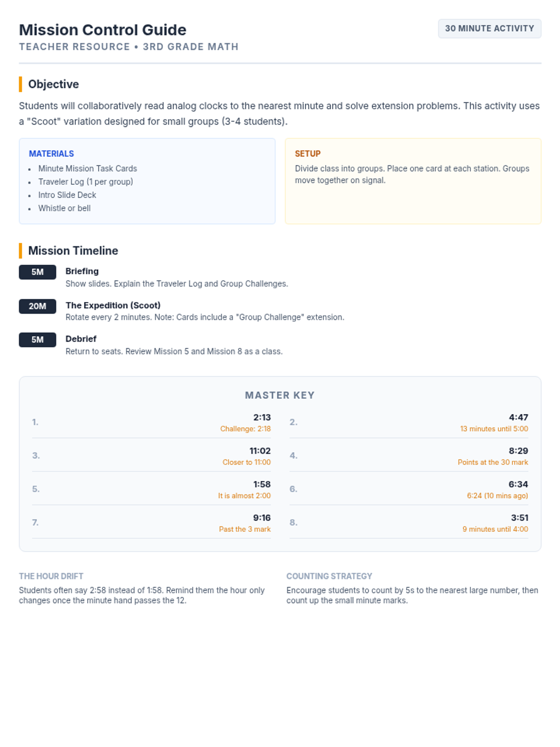Click the 20M Expedition time badge

(x=37, y=306)
